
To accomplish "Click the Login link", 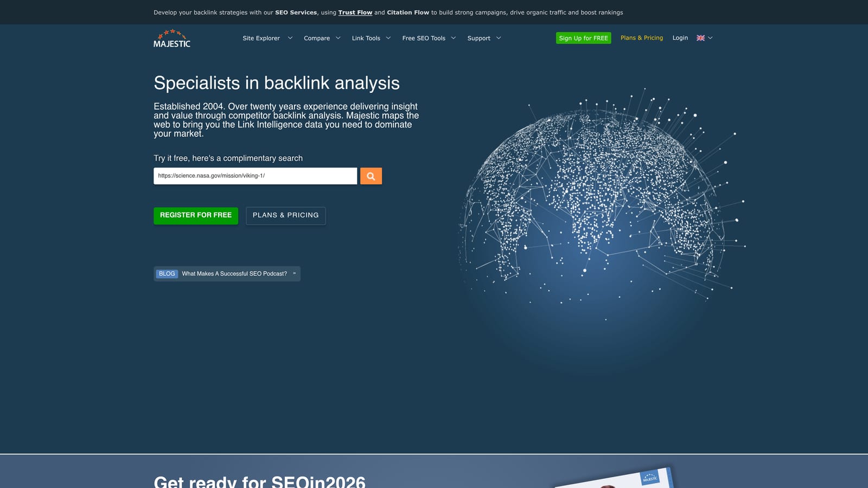I will tap(680, 38).
